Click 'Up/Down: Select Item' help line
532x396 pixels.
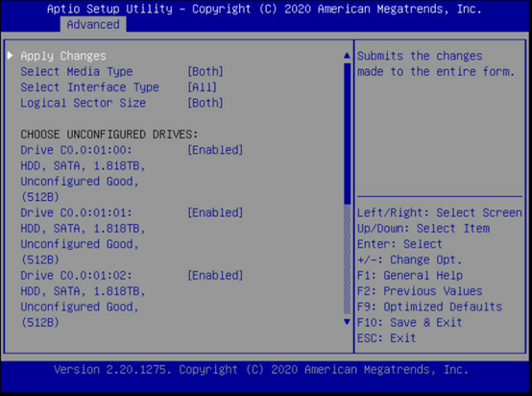(x=423, y=228)
